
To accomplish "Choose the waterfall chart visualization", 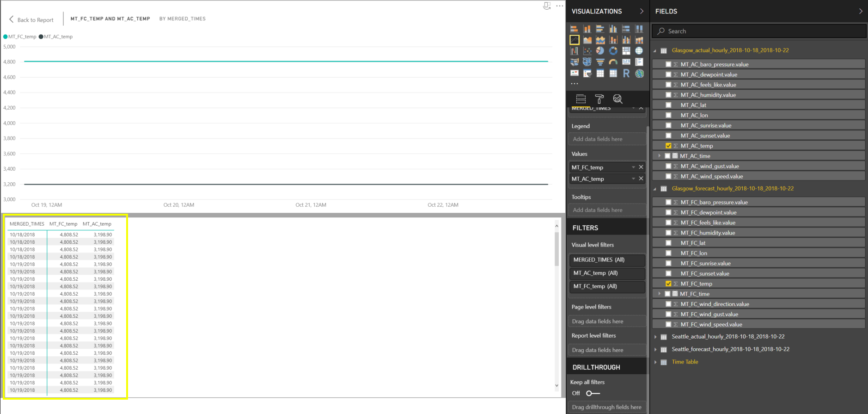I will tap(574, 51).
